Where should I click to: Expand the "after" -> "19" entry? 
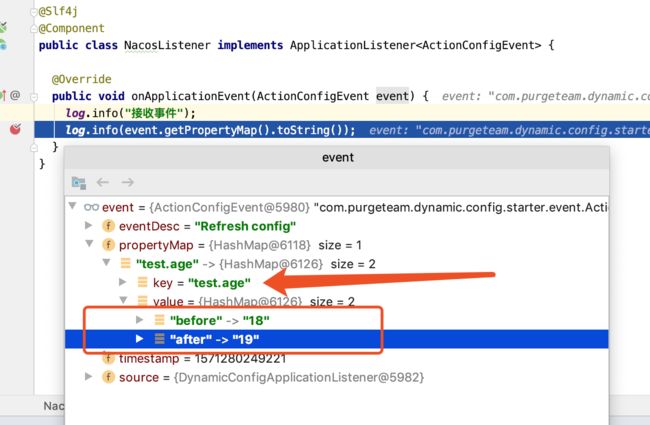pyautogui.click(x=140, y=339)
